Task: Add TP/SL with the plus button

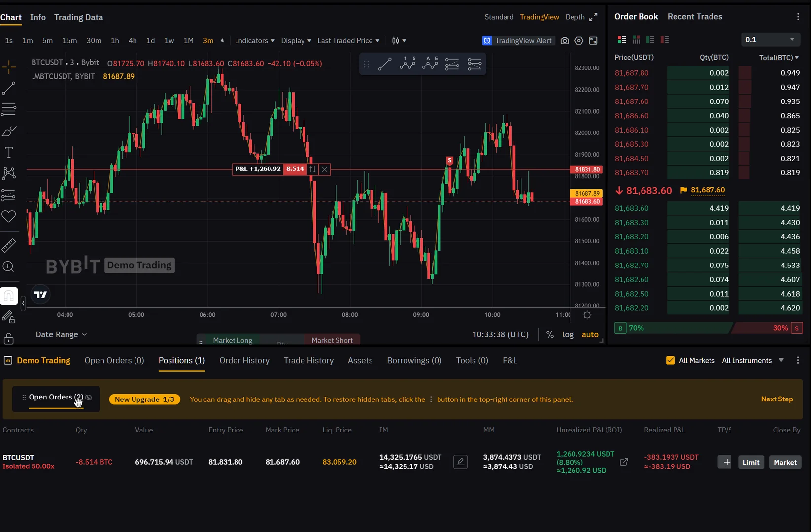Action: click(724, 462)
